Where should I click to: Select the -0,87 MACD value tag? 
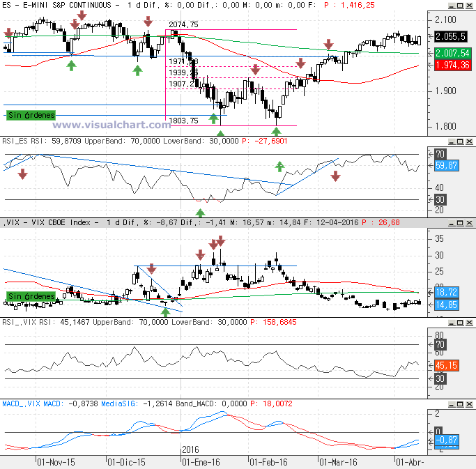coord(446,440)
